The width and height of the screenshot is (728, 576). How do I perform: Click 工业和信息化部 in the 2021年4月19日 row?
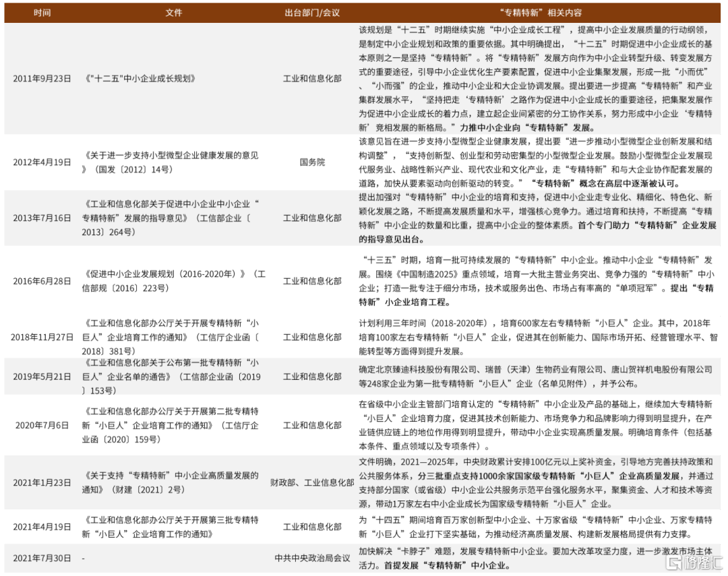tap(312, 527)
